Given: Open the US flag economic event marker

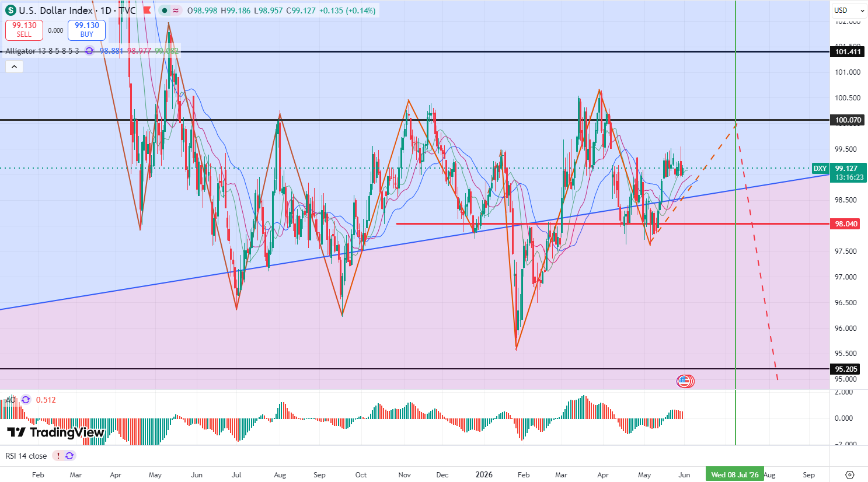Looking at the screenshot, I should tap(684, 381).
